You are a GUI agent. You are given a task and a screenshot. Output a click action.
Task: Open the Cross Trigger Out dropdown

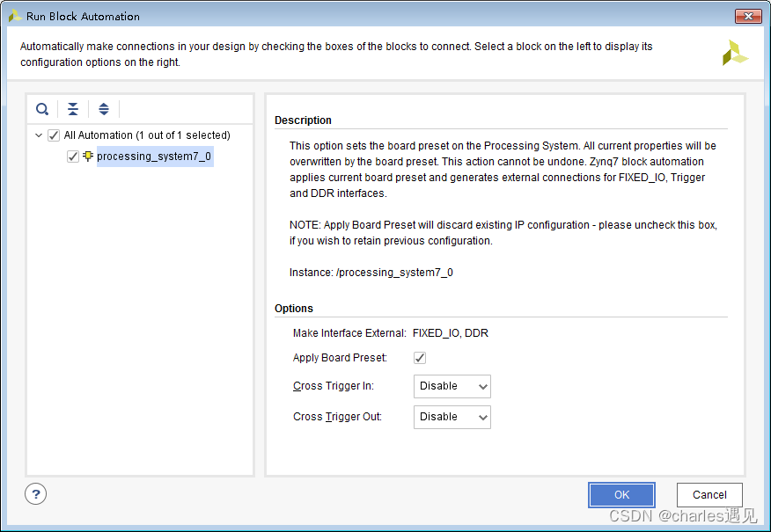point(452,417)
